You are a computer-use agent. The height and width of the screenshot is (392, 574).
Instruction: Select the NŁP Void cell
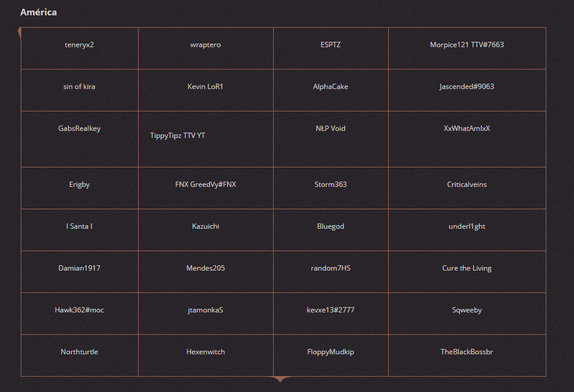tap(330, 139)
